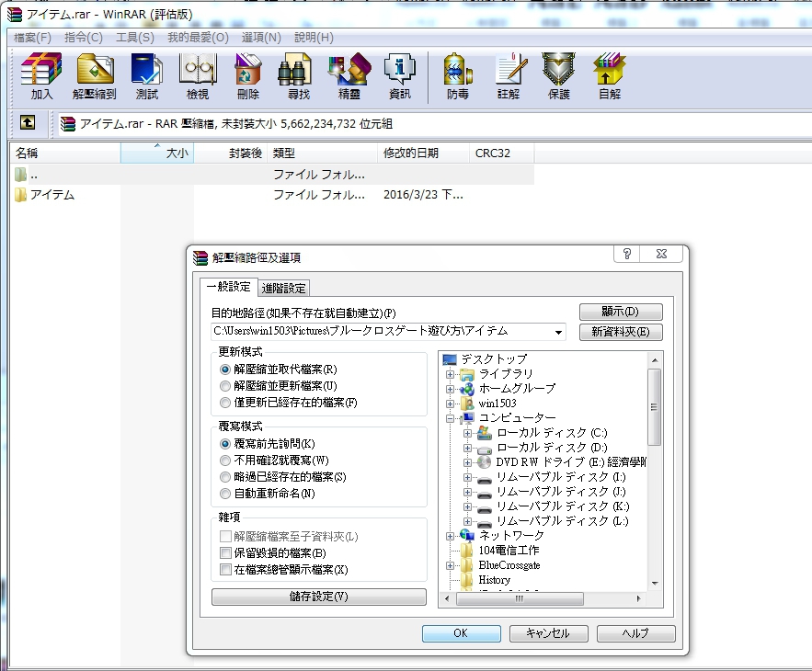The height and width of the screenshot is (671, 812).
Task: Click the 新資料夾(E) button
Action: pyautogui.click(x=621, y=332)
